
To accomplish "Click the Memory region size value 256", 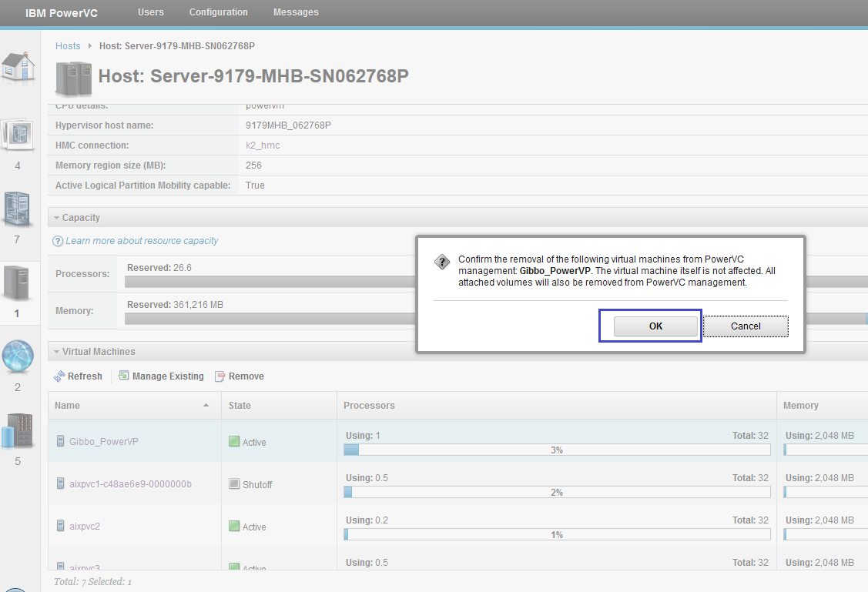I will click(x=253, y=166).
